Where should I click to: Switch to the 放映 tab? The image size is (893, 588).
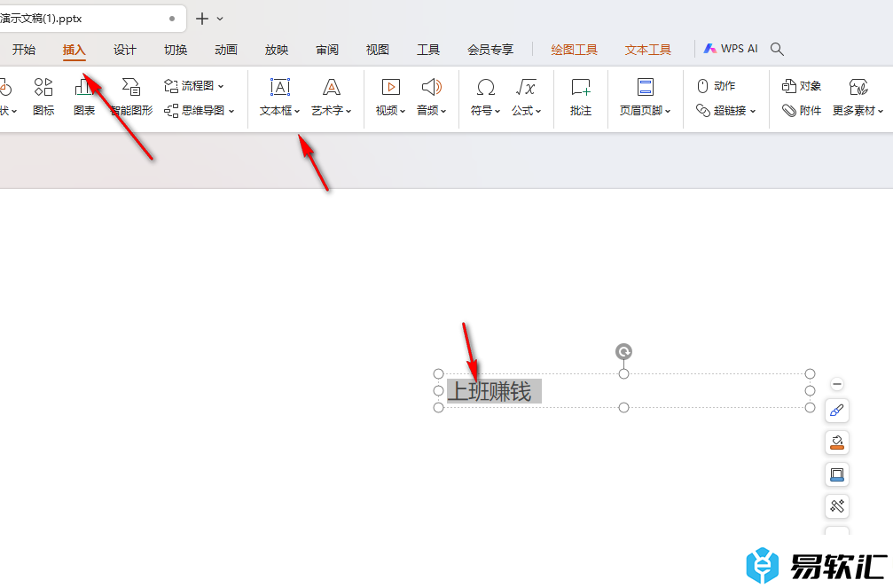pyautogui.click(x=277, y=50)
